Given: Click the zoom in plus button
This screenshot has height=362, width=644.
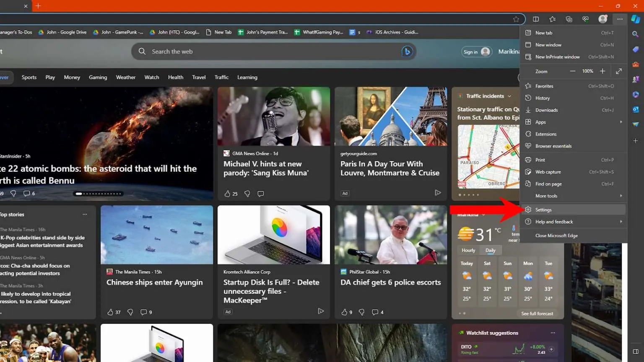Looking at the screenshot, I should tap(602, 71).
